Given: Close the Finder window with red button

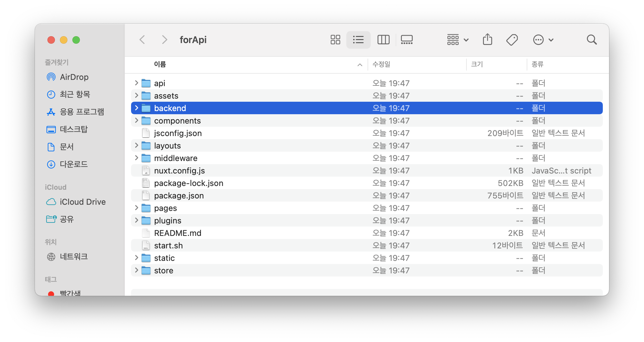Looking at the screenshot, I should [x=51, y=40].
